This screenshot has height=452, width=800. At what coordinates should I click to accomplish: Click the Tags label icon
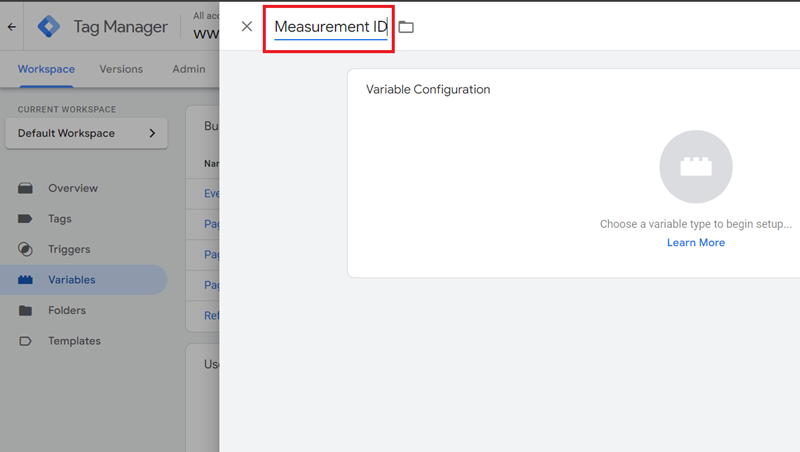point(25,219)
